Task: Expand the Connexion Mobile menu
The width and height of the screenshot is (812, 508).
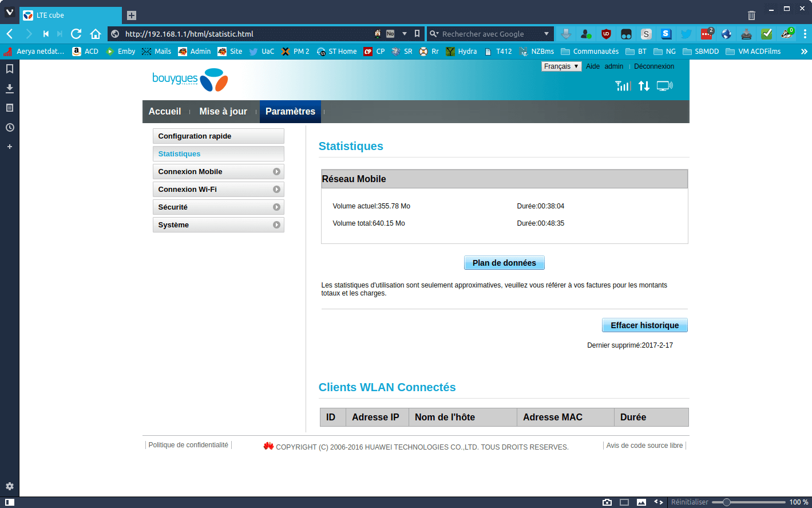Action: click(x=219, y=172)
